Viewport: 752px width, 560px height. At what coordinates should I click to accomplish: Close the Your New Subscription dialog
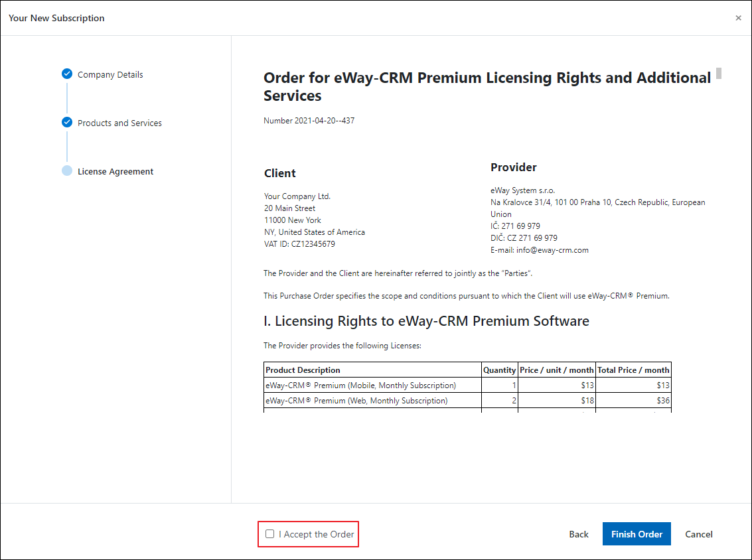738,18
